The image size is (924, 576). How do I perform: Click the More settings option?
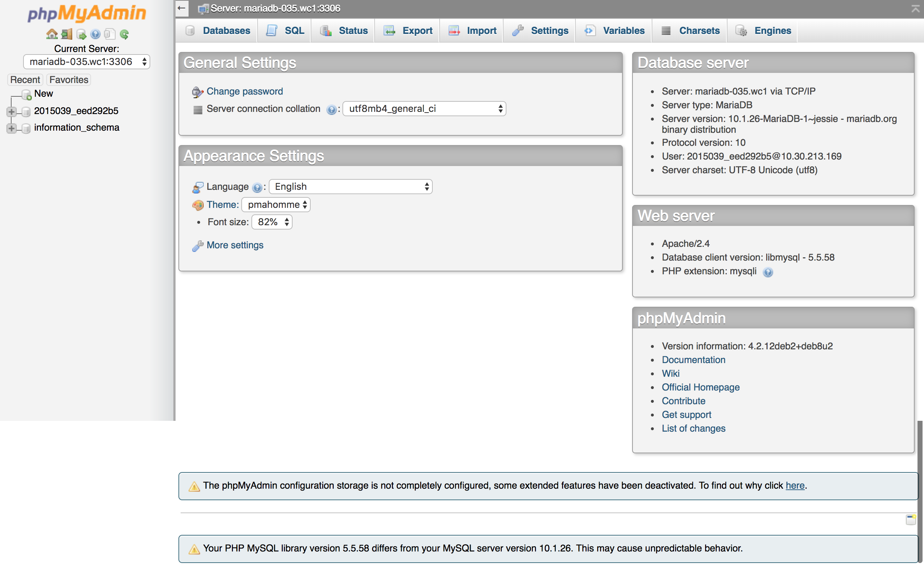pos(235,245)
